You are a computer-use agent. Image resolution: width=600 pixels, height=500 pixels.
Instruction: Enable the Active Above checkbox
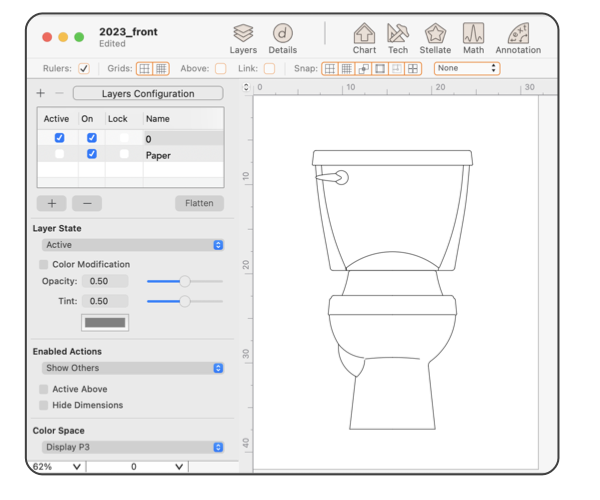coord(44,389)
